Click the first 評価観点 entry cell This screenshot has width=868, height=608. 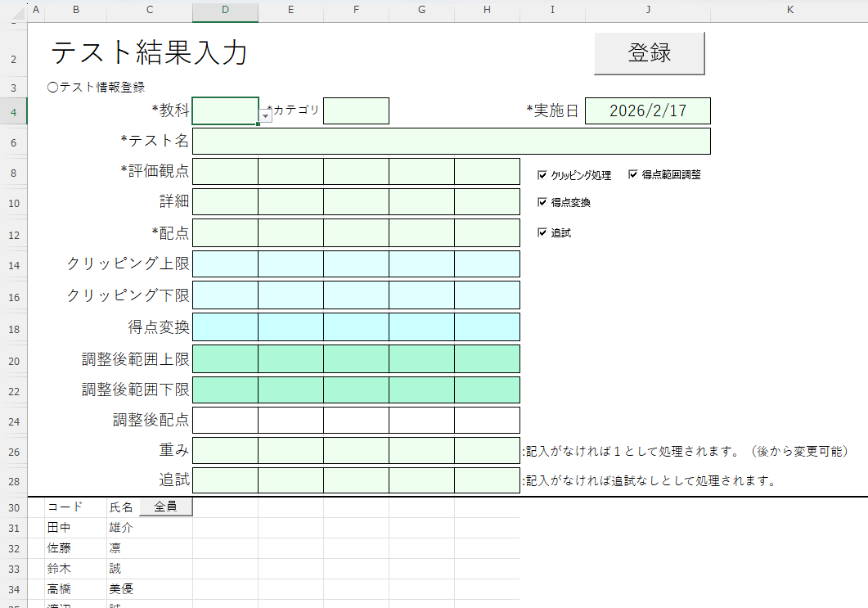point(225,172)
